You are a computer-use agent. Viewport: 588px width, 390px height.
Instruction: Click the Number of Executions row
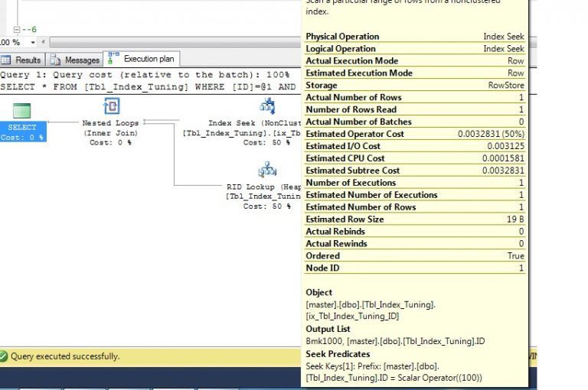415,183
